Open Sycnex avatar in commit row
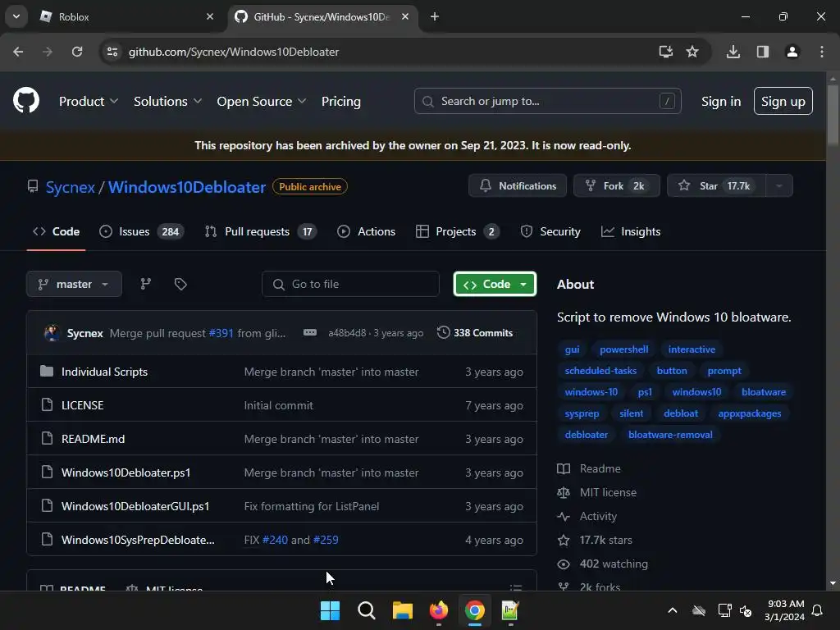Image resolution: width=840 pixels, height=630 pixels. pos(52,333)
